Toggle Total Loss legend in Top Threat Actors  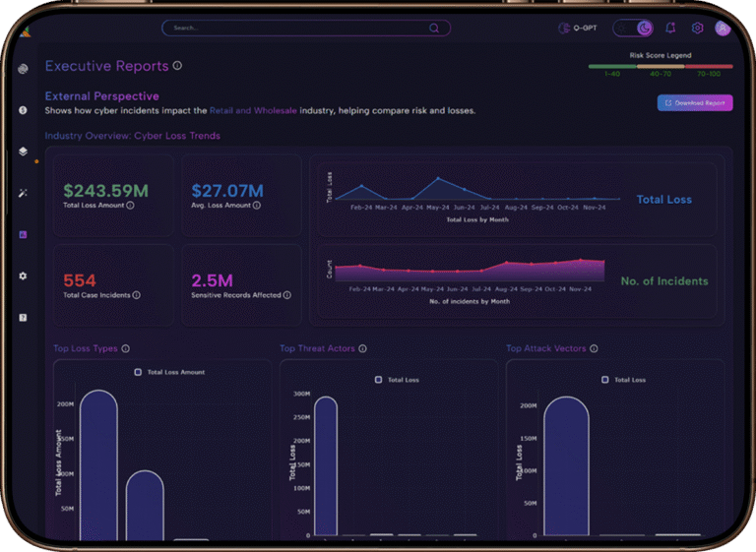pyautogui.click(x=379, y=380)
